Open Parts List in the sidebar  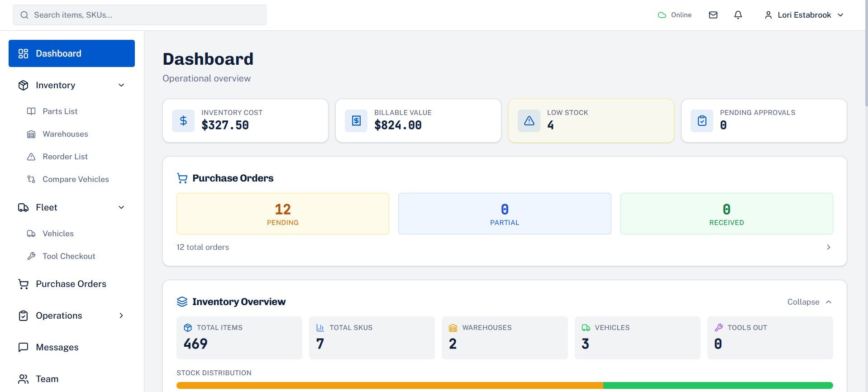click(60, 111)
